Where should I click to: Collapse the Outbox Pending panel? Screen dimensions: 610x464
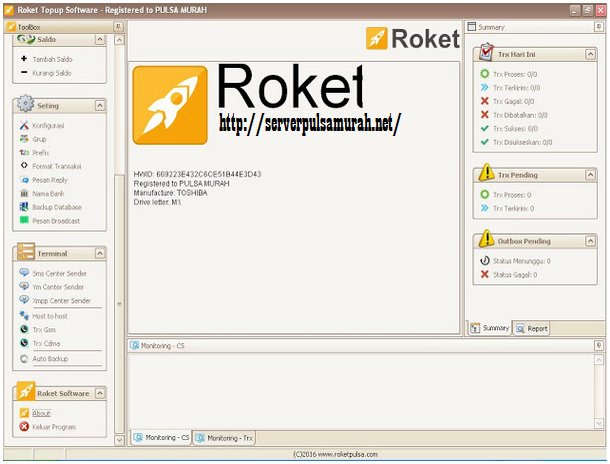coord(591,241)
